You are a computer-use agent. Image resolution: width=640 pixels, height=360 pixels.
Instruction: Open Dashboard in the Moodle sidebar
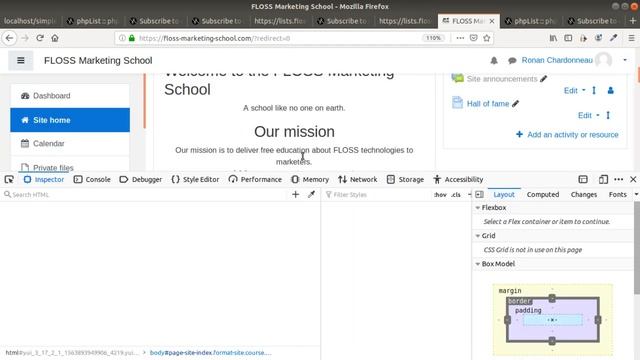tap(70, 96)
